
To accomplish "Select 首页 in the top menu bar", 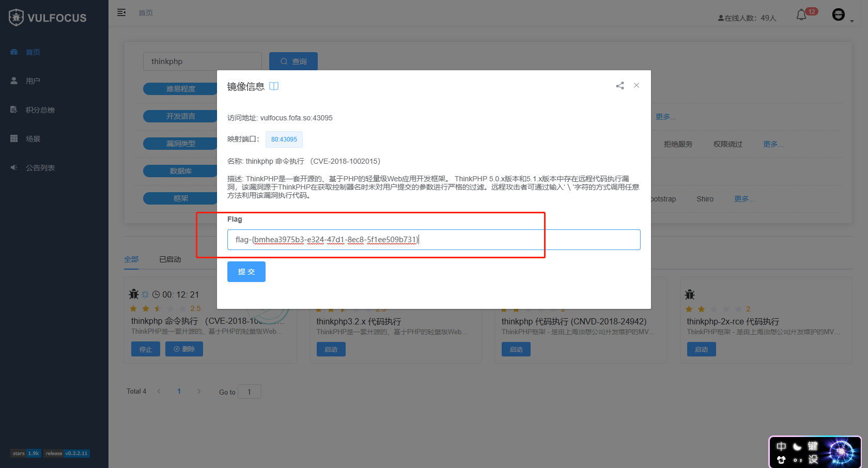I will (x=145, y=12).
